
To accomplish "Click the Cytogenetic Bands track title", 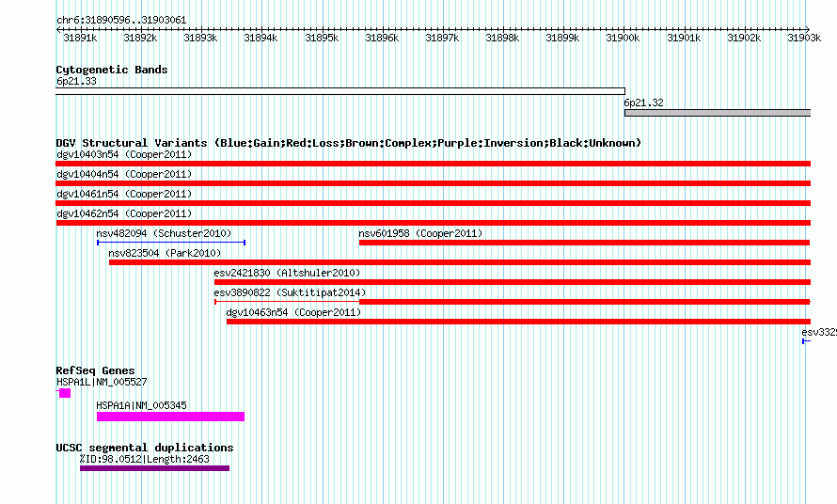I will [112, 70].
